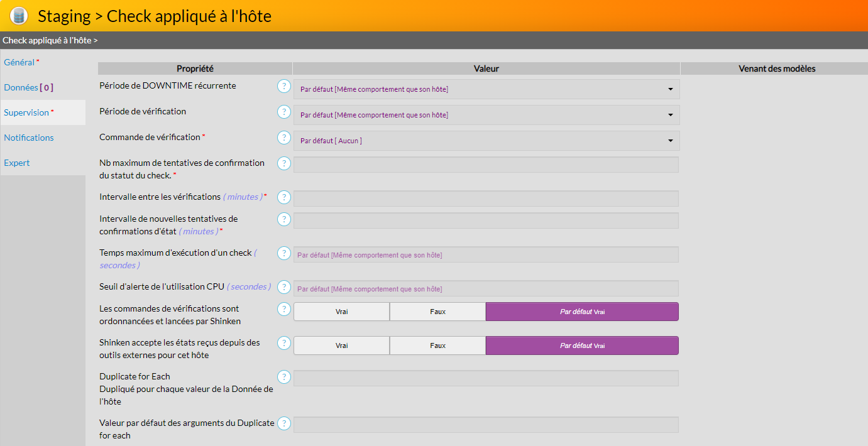Click help icon beside Duplicate for Each
The width and height of the screenshot is (868, 446).
coord(284,377)
